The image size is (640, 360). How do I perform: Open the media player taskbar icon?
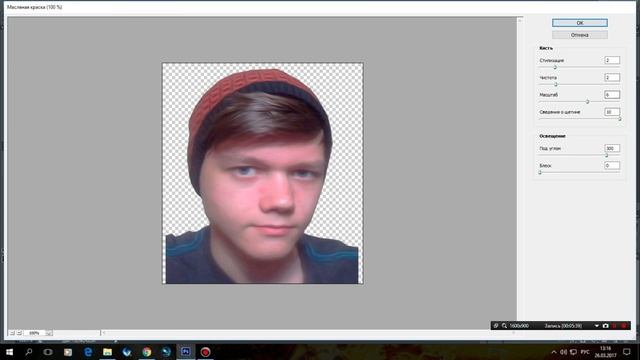[68, 352]
